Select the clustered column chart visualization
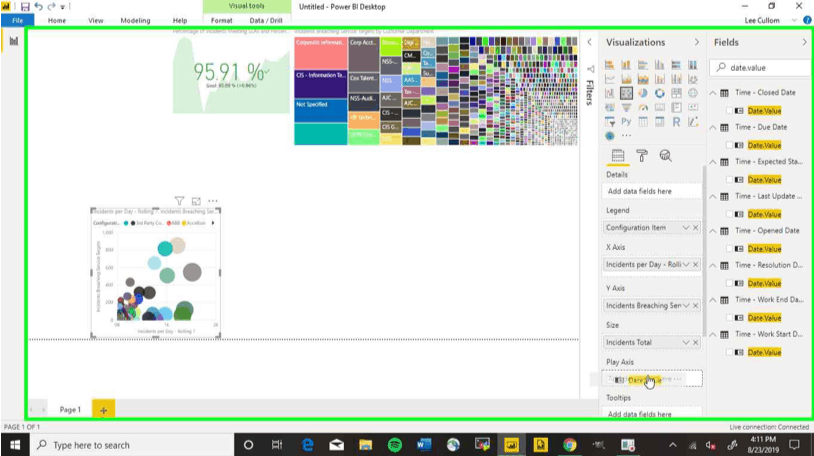This screenshot has width=814, height=456. pos(659,65)
